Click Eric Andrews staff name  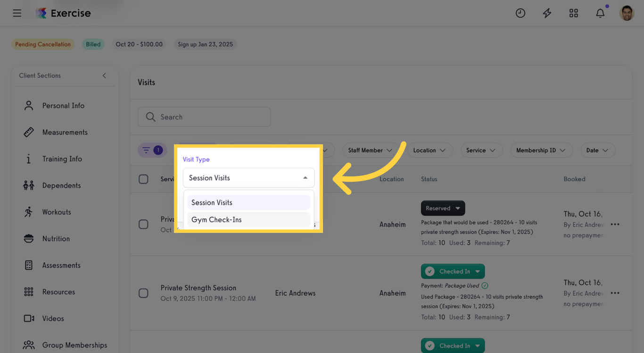coord(295,293)
